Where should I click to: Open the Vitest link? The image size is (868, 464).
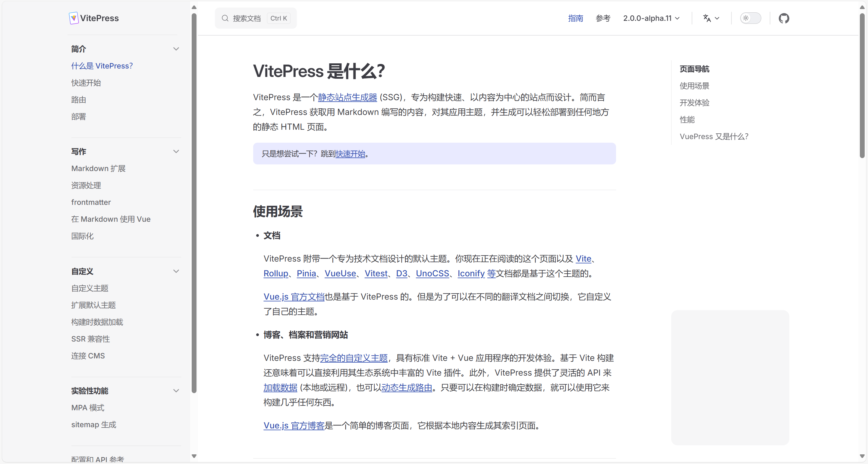(x=376, y=273)
